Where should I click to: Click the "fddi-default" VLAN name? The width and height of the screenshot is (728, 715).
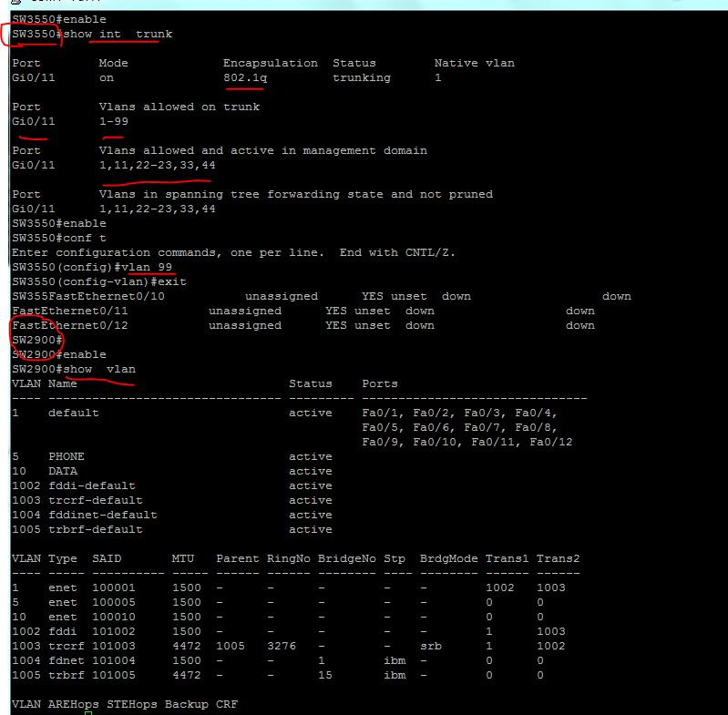tap(92, 485)
